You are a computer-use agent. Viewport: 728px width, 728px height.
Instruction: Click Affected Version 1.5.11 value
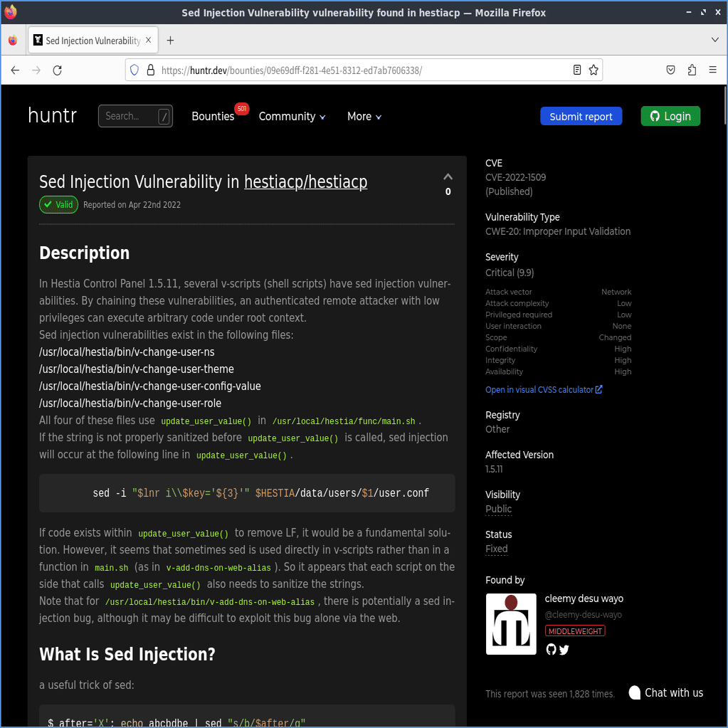point(494,469)
